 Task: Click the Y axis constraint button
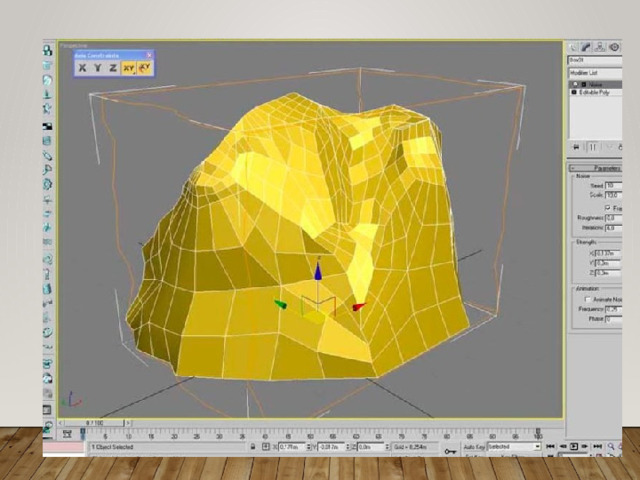[98, 68]
